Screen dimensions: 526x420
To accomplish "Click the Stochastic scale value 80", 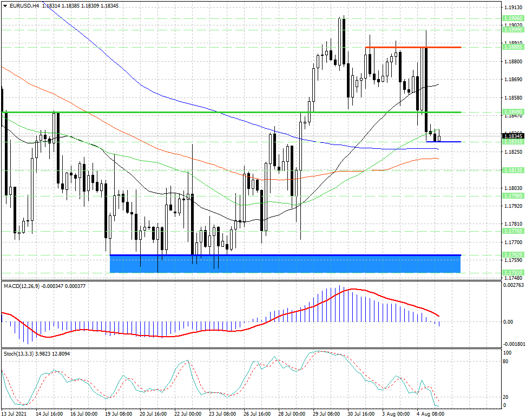I will pyautogui.click(x=506, y=362).
